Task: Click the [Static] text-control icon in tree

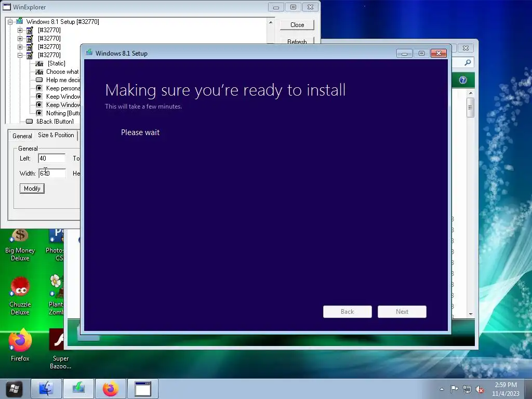Action: [x=39, y=63]
